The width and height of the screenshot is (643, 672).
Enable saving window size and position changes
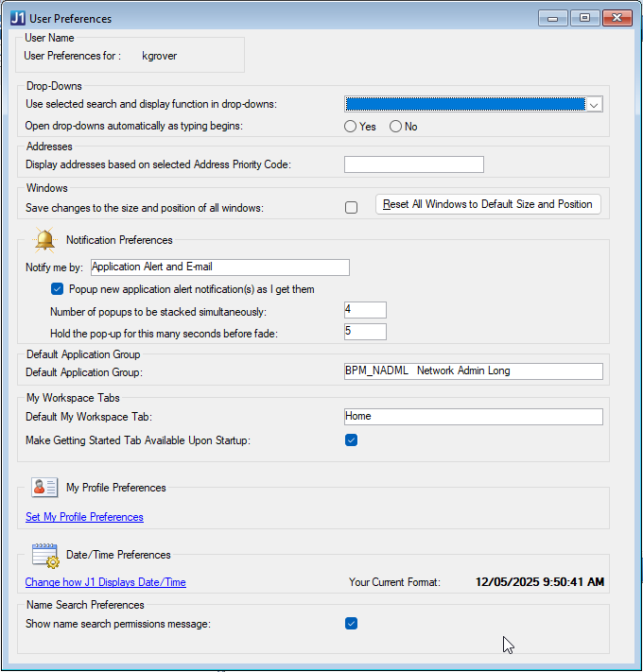click(x=351, y=208)
